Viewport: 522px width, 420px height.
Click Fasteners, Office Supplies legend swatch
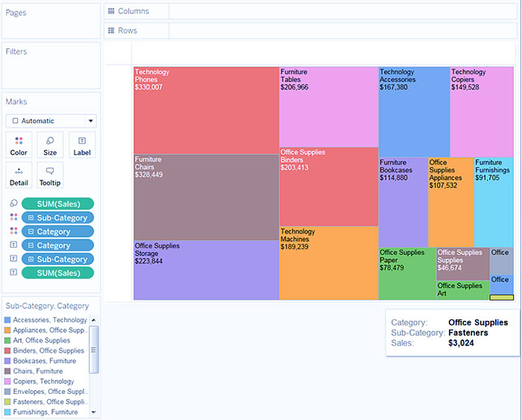click(x=7, y=402)
